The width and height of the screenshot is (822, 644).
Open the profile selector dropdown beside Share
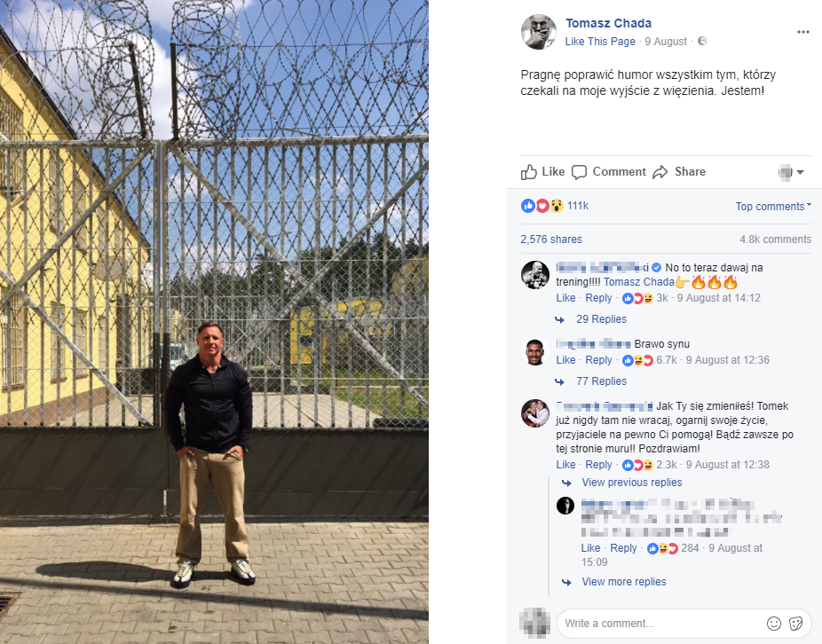[x=791, y=172]
